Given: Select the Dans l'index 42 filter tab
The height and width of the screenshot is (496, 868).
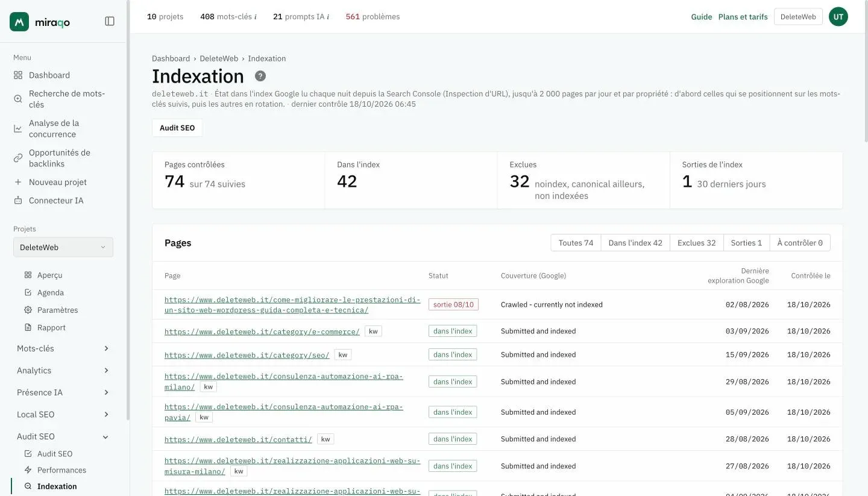Looking at the screenshot, I should coord(635,243).
